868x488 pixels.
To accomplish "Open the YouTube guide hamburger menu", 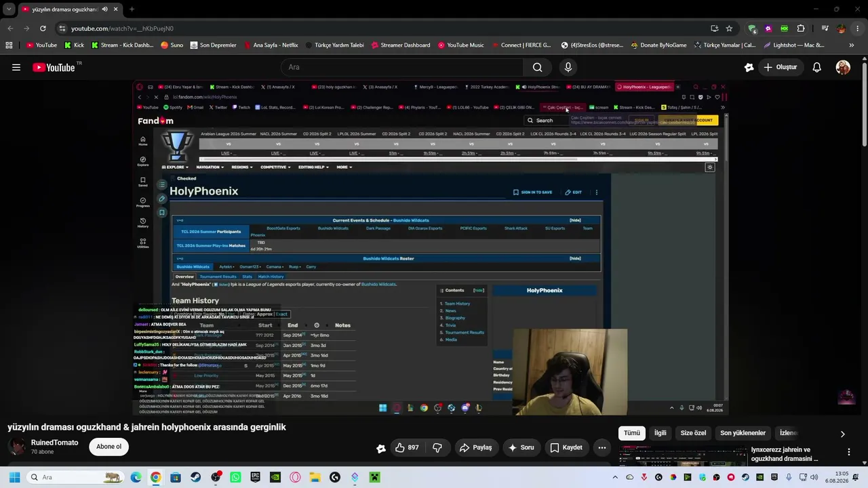I will coord(16,67).
